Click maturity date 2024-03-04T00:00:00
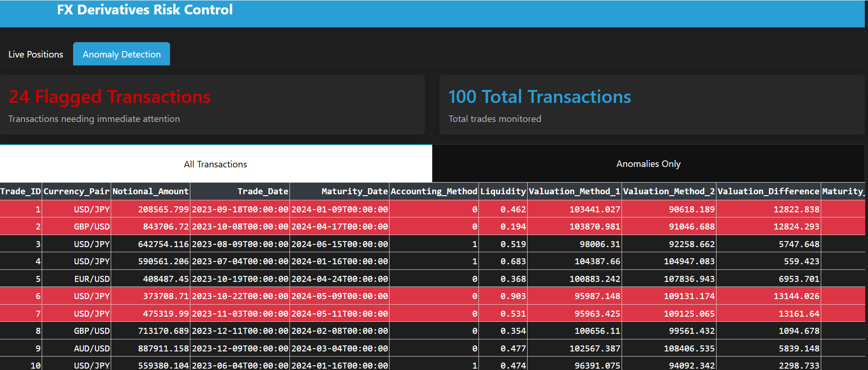The width and height of the screenshot is (868, 370). click(x=340, y=348)
